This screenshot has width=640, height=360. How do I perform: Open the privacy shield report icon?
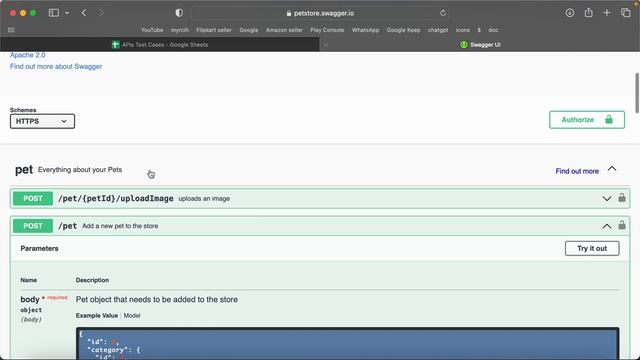[179, 13]
